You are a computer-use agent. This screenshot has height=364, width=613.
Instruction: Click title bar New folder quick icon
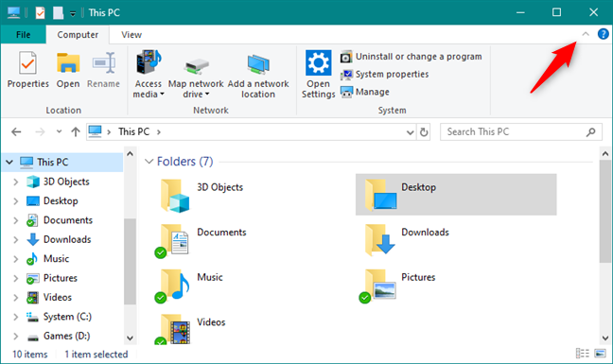tap(59, 13)
